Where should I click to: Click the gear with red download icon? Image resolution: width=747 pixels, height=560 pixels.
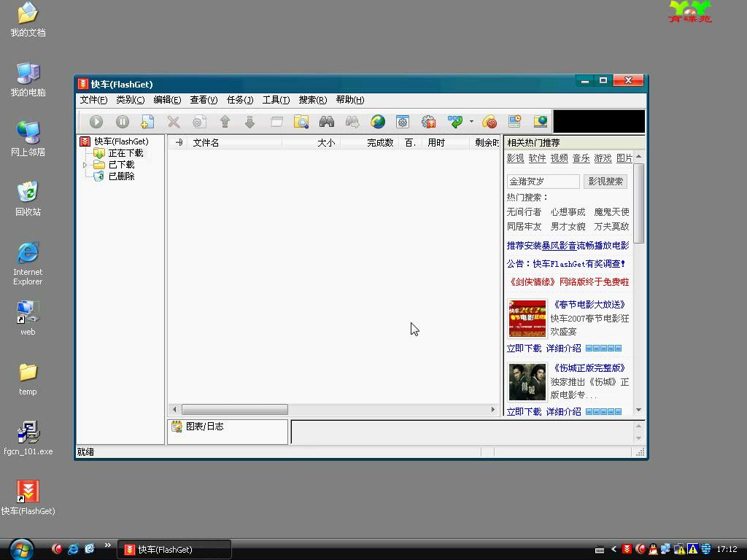coord(429,122)
